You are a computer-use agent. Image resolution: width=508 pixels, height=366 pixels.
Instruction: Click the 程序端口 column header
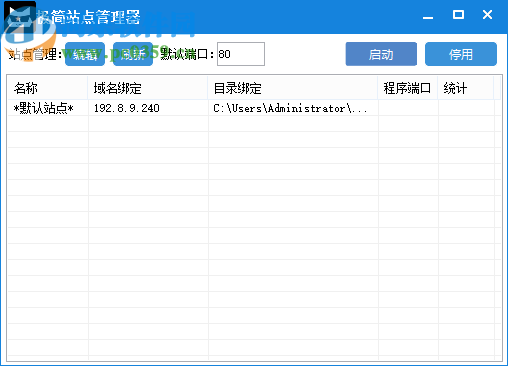tap(408, 88)
